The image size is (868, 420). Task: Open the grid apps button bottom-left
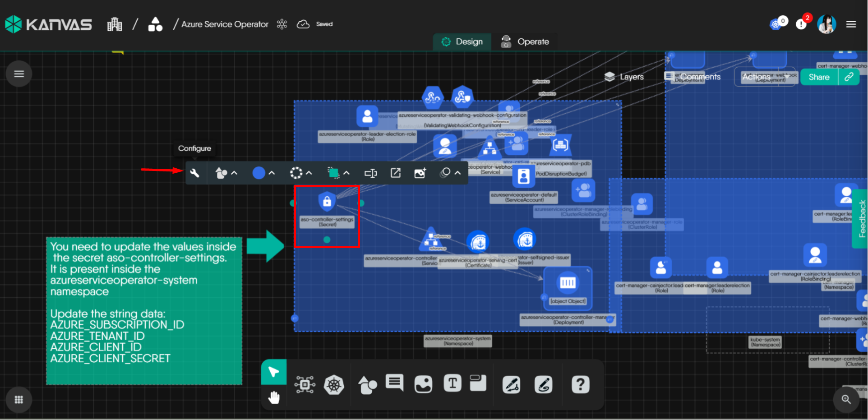pos(19,400)
